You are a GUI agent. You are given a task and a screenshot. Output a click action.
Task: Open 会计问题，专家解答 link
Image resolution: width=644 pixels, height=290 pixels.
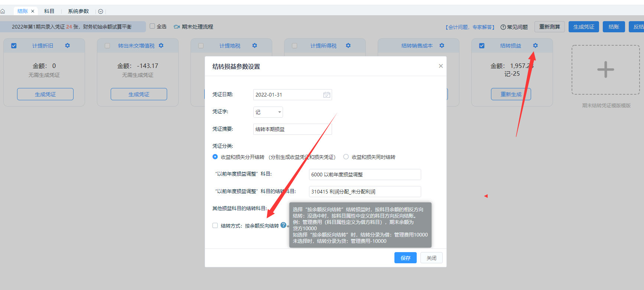pyautogui.click(x=470, y=27)
